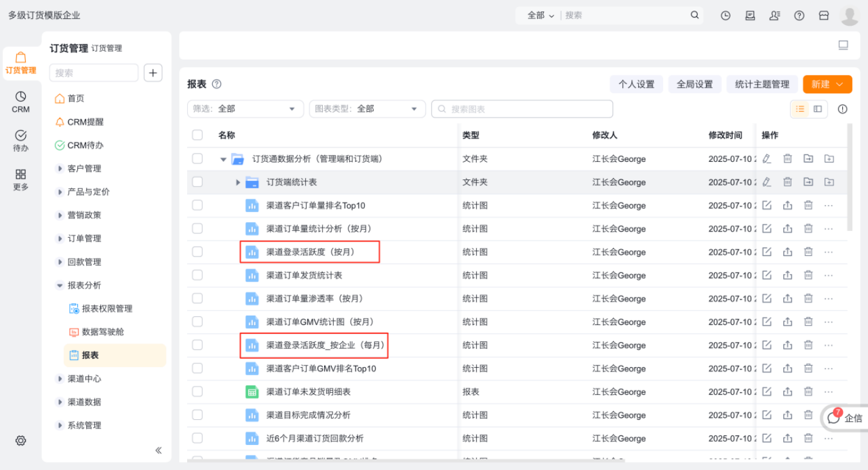Screen dimensions: 868x470
Task: Switch to list view layout
Action: pos(800,109)
